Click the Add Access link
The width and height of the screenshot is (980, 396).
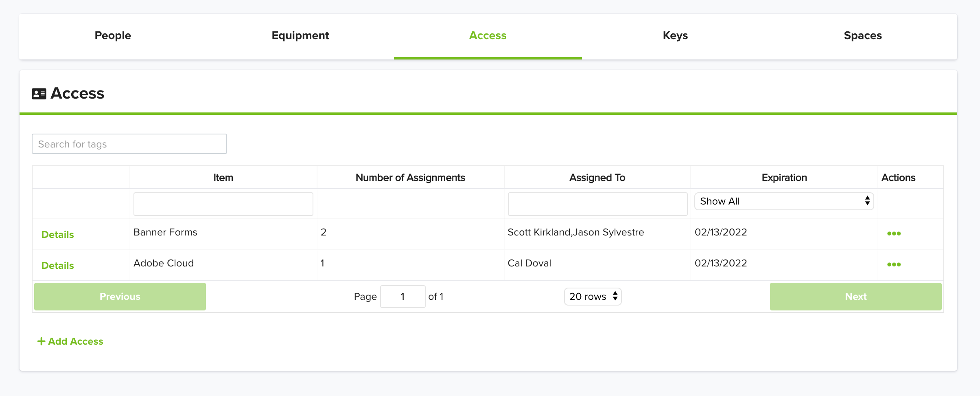point(70,341)
